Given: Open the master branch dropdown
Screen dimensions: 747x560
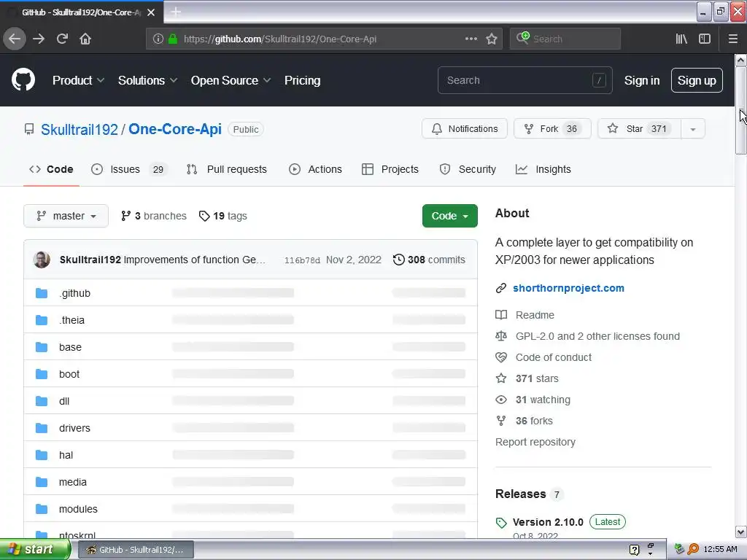Looking at the screenshot, I should (66, 216).
